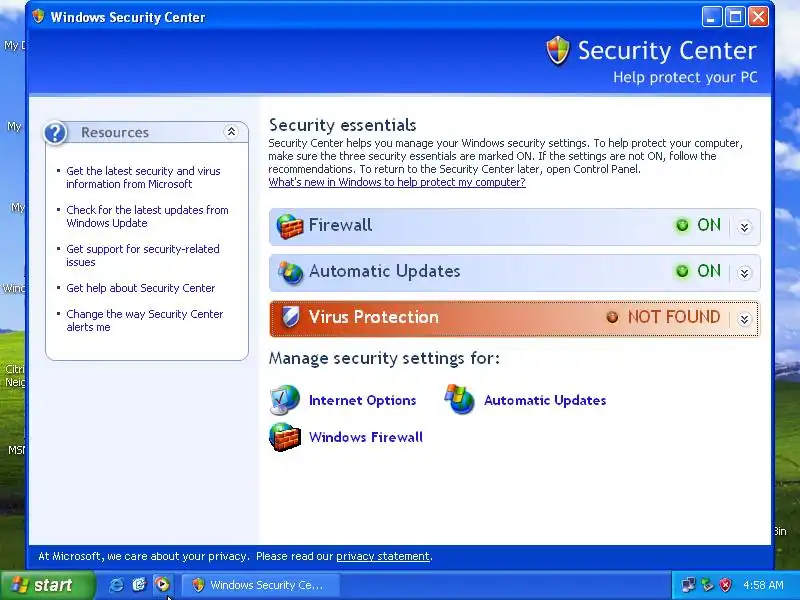Click the 4:58 AM clock
The height and width of the screenshot is (600, 800).
(763, 585)
